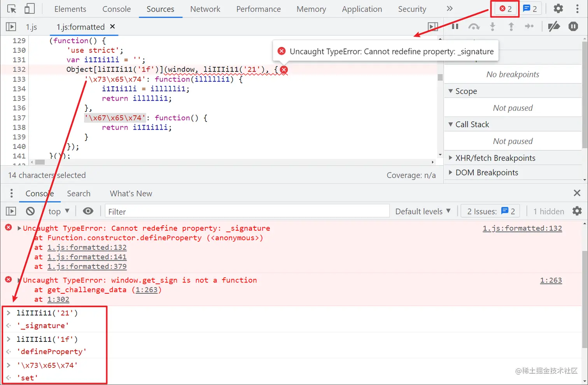This screenshot has width=588, height=385.
Task: Open the Performance panel
Action: click(x=258, y=9)
